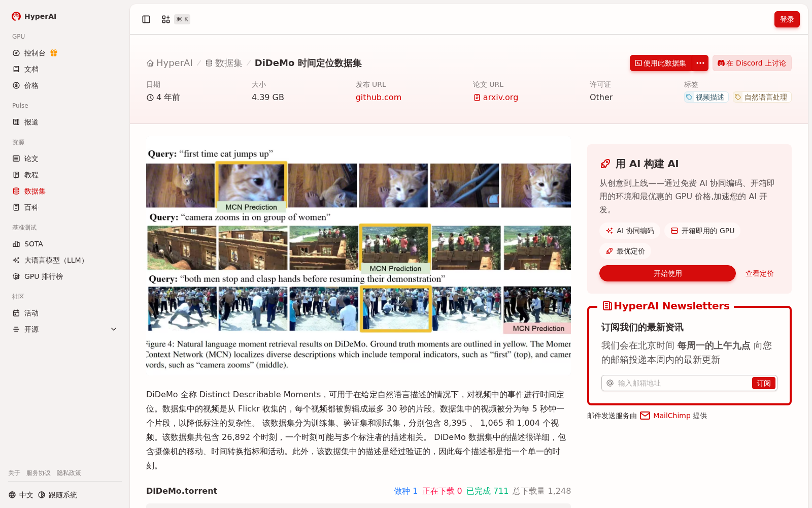Open 活动 events in sidebar

pos(25,313)
